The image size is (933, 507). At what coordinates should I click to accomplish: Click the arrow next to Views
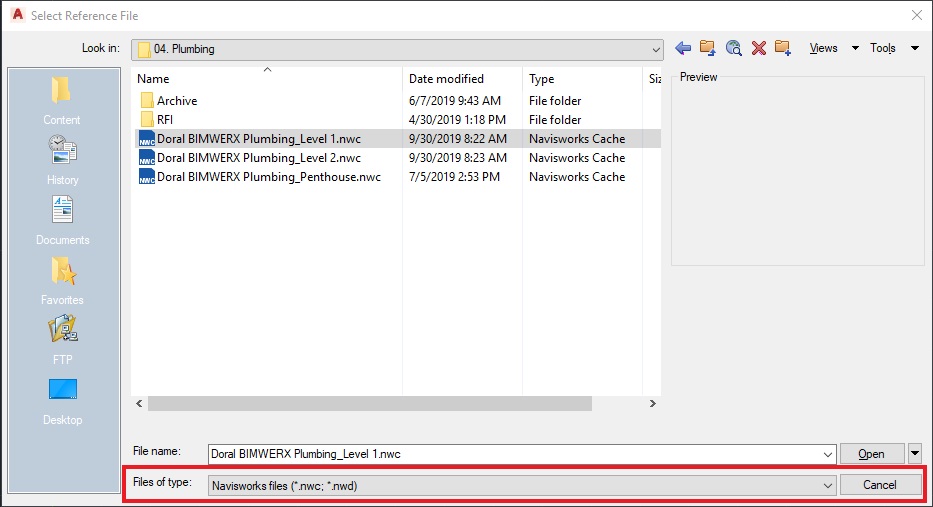coord(855,48)
